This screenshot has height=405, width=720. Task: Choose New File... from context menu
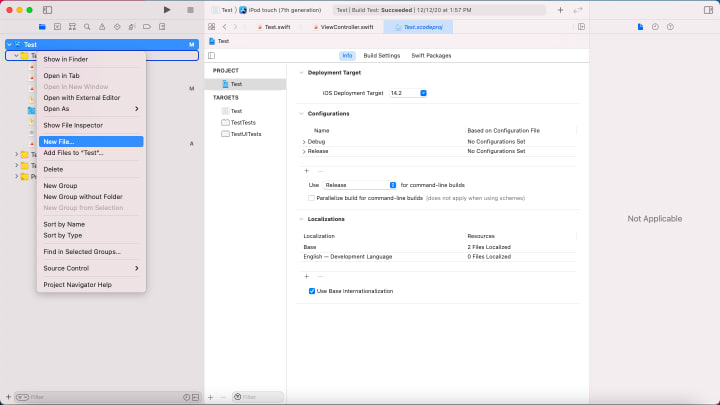(91, 141)
